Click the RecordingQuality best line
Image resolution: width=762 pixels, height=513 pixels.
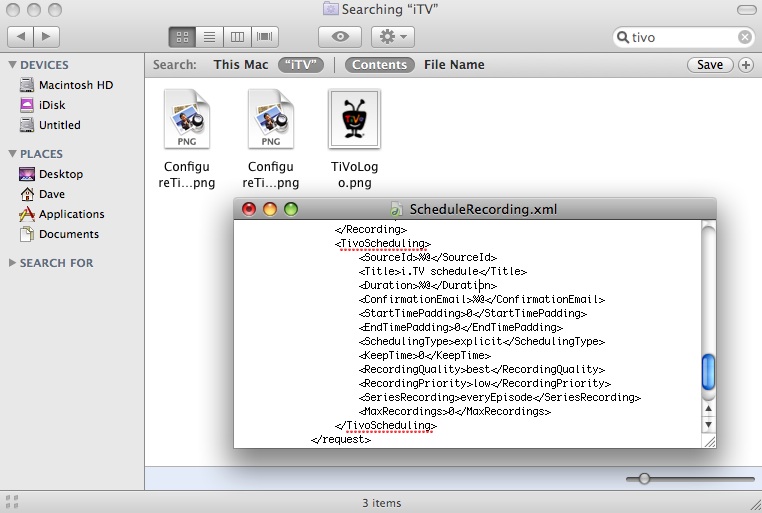[x=482, y=369]
